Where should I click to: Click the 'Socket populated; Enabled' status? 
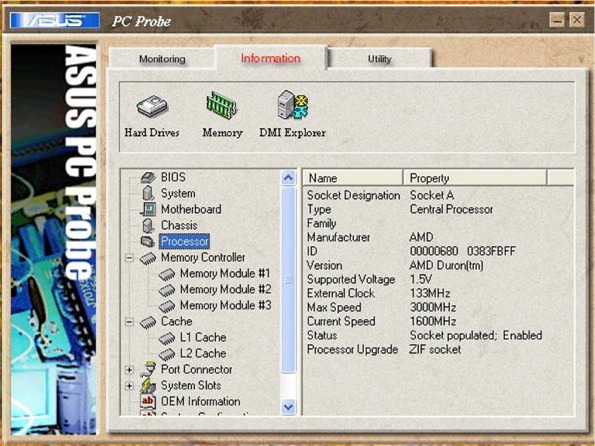(476, 336)
